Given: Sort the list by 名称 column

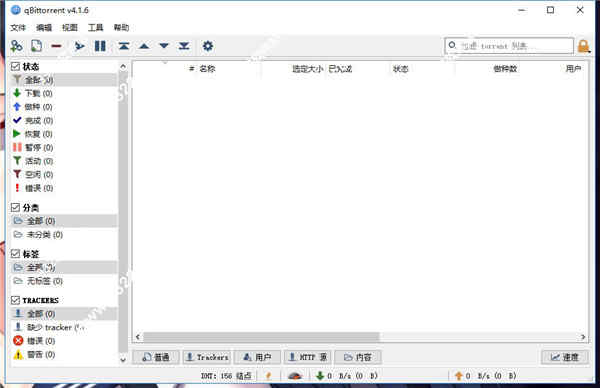Looking at the screenshot, I should (207, 69).
